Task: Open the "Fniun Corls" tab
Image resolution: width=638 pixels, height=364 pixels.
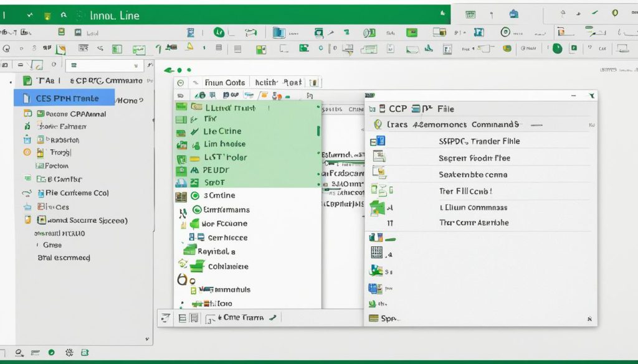Action: [x=224, y=83]
